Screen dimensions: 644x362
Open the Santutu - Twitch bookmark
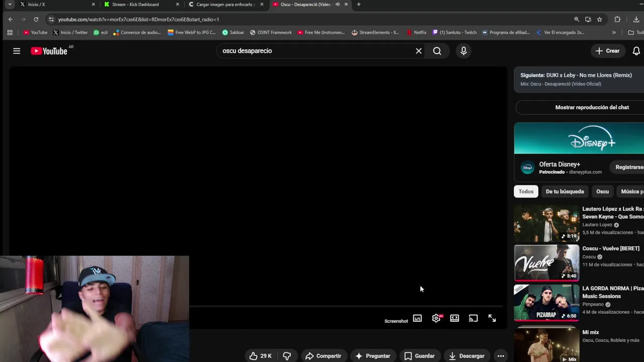tap(454, 33)
